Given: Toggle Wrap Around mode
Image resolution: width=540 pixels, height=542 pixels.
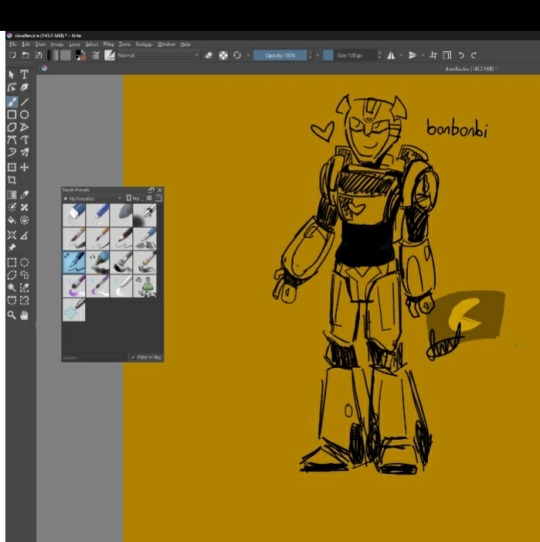Looking at the screenshot, I should [x=433, y=55].
